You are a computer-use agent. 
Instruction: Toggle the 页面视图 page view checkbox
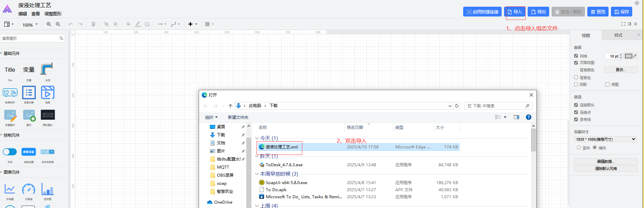tap(576, 63)
